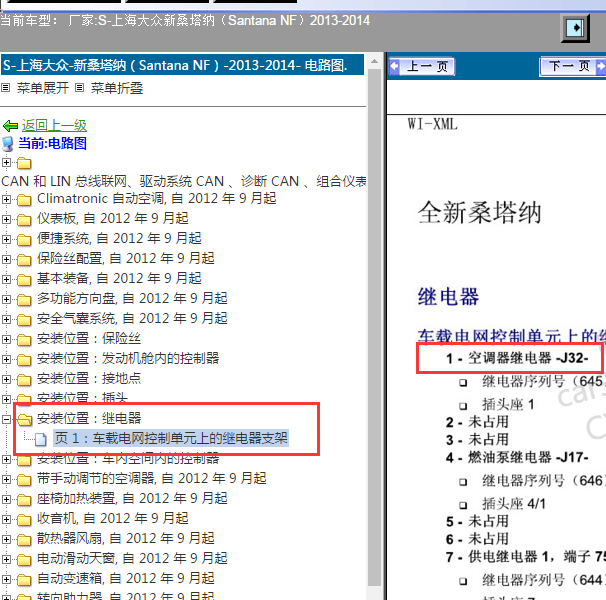Click document line 4 - 燃油泵继电器 -J17-
The width and height of the screenshot is (606, 600).
coord(517,458)
